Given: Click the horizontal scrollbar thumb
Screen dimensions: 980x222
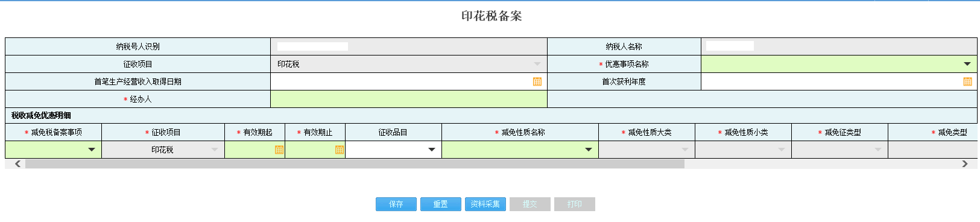Looking at the screenshot, I should 355,163.
